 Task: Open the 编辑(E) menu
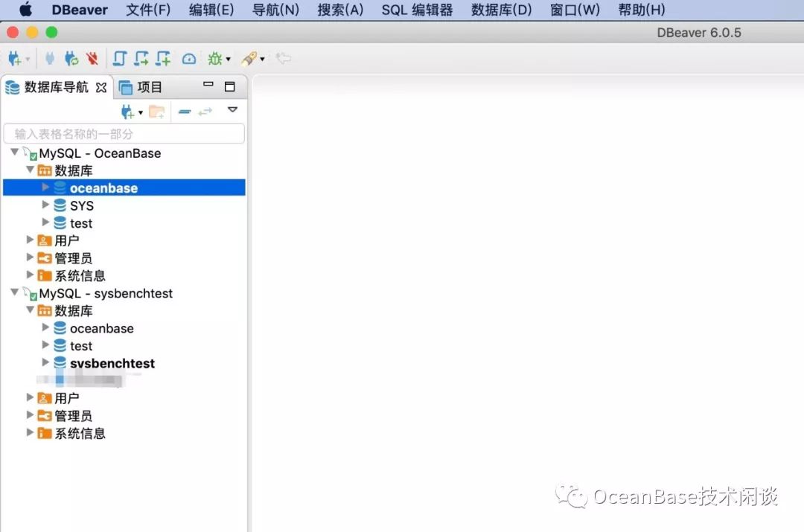211,10
